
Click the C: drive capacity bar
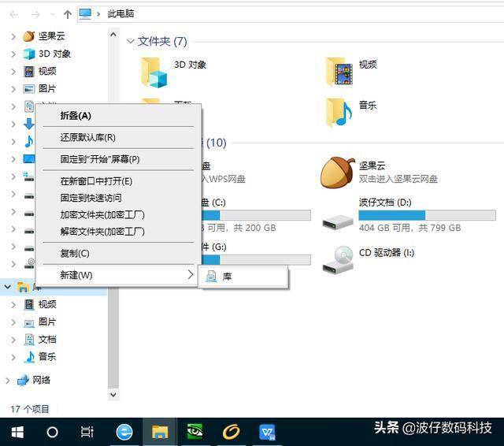pos(256,215)
